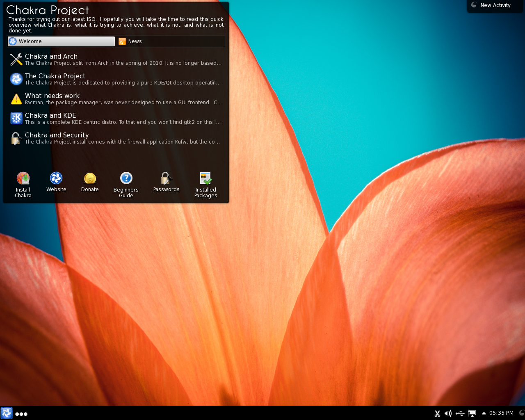Open the Install Chakra launcher icon
Viewport: 525px width, 420px height.
[23, 178]
